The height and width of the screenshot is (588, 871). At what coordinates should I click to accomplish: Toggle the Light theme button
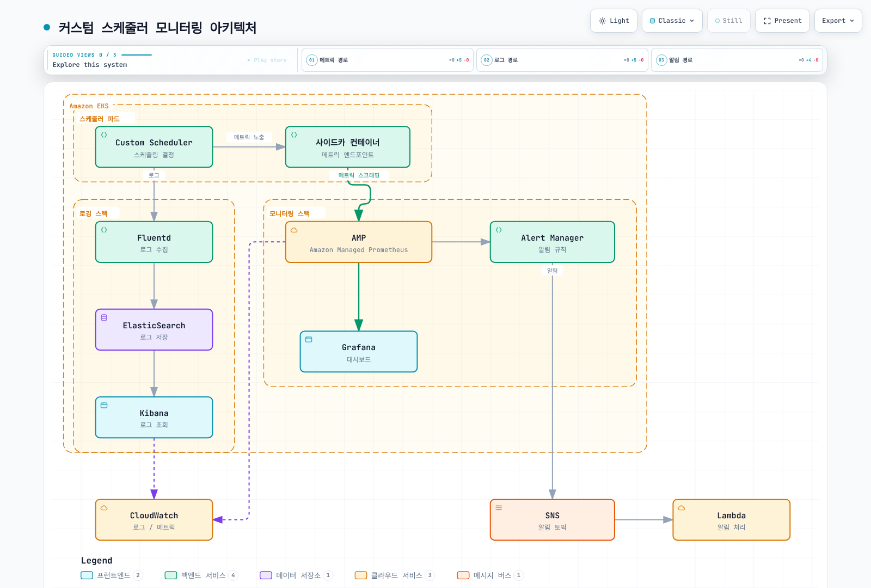(614, 21)
